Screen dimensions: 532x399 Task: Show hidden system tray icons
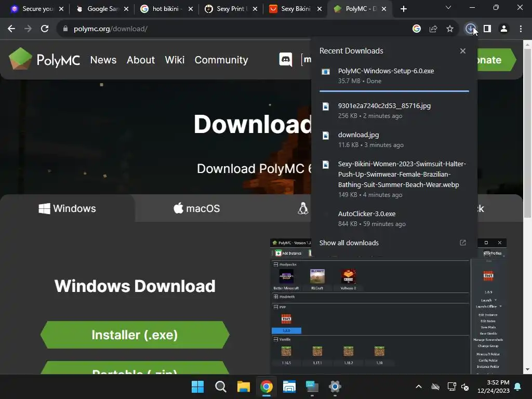click(x=419, y=387)
